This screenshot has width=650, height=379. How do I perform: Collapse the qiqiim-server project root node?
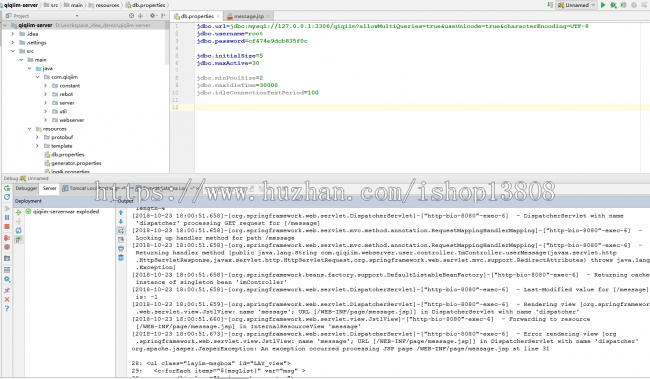tap(5, 25)
